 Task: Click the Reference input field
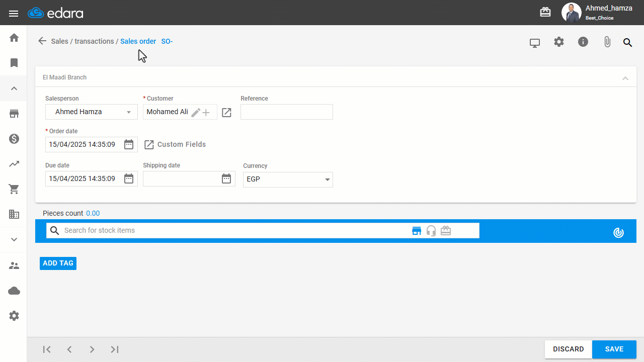(287, 112)
